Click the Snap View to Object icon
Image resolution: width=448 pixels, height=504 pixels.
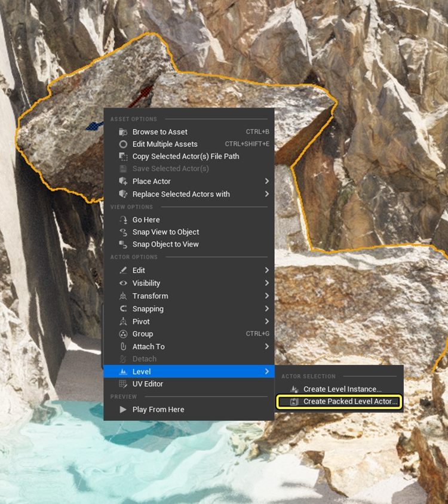click(x=123, y=232)
